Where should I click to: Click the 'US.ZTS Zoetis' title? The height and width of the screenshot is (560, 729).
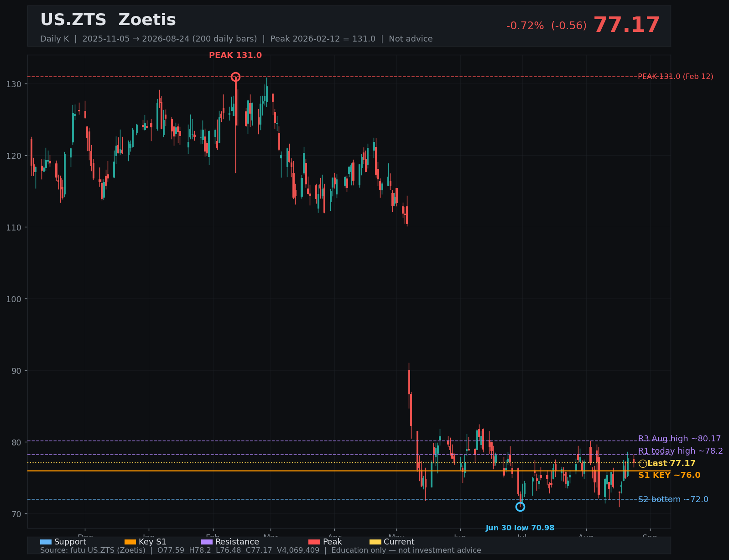pyautogui.click(x=108, y=20)
